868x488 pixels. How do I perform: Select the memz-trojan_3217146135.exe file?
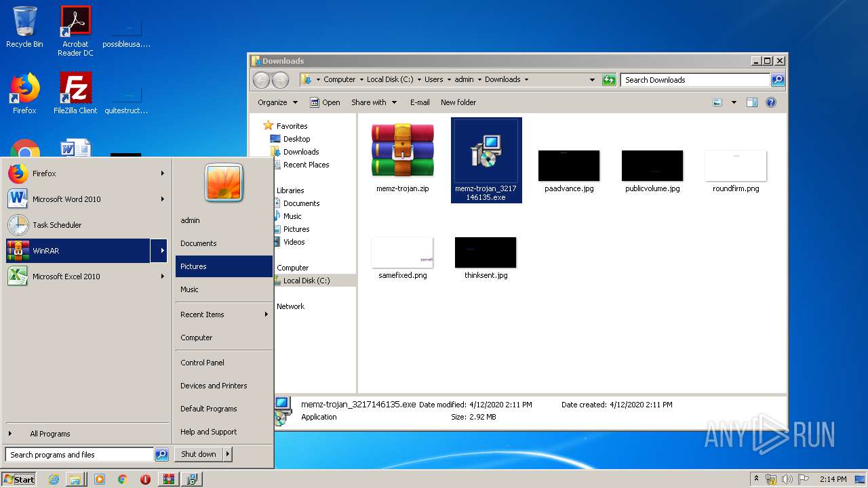(x=486, y=161)
